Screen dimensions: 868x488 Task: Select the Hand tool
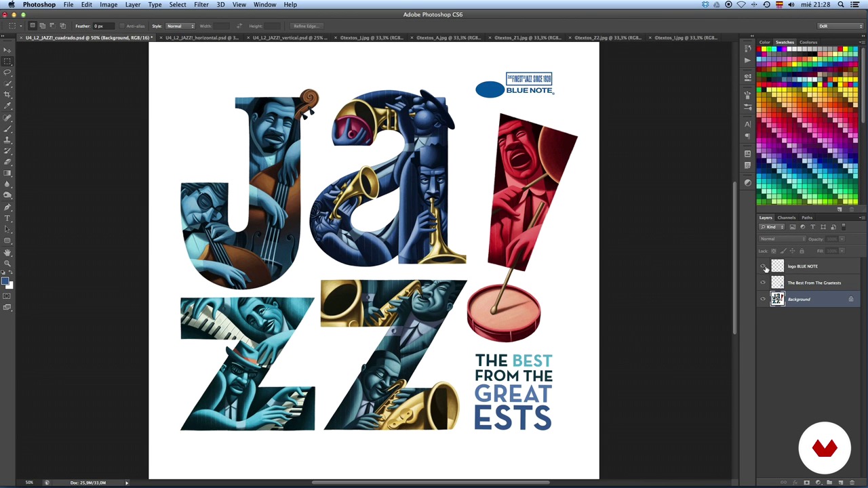coord(7,252)
